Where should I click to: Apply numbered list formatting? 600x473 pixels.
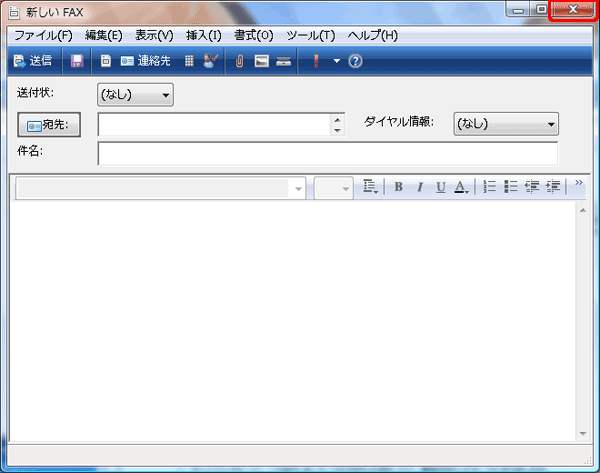coord(489,186)
